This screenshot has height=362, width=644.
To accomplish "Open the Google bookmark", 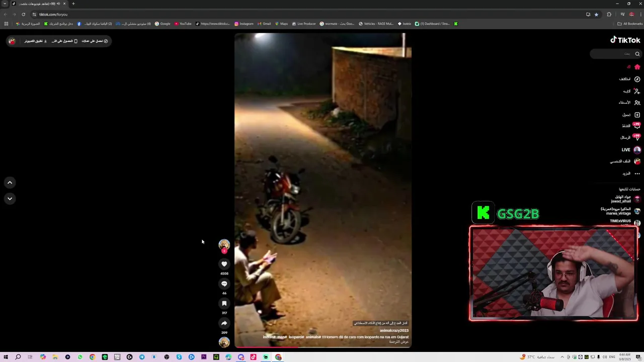I will [x=163, y=24].
